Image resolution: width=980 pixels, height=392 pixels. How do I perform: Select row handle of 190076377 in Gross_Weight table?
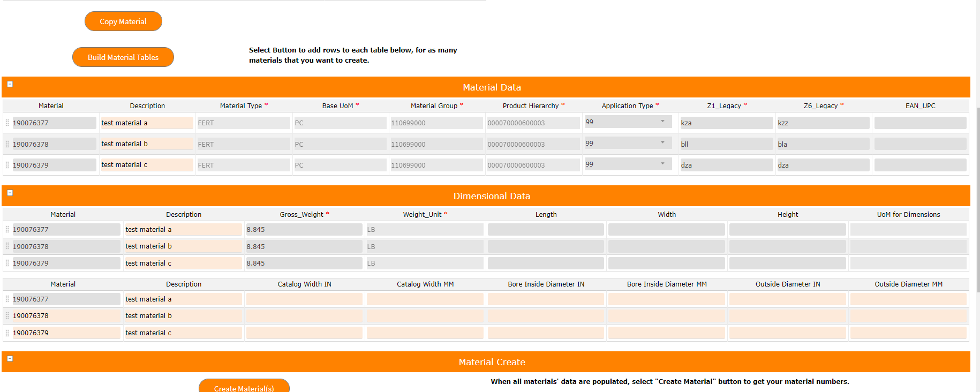click(x=7, y=229)
